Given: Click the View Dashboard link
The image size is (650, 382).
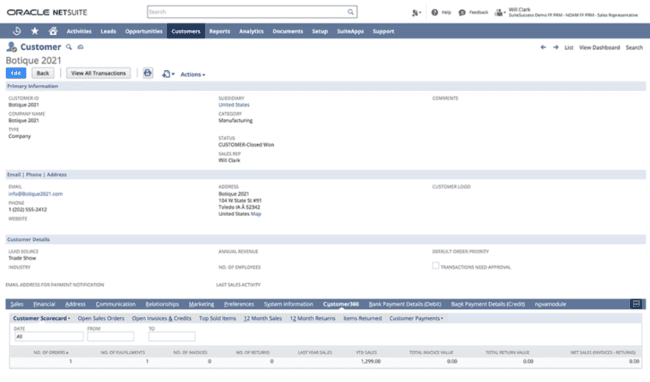Looking at the screenshot, I should click(599, 48).
